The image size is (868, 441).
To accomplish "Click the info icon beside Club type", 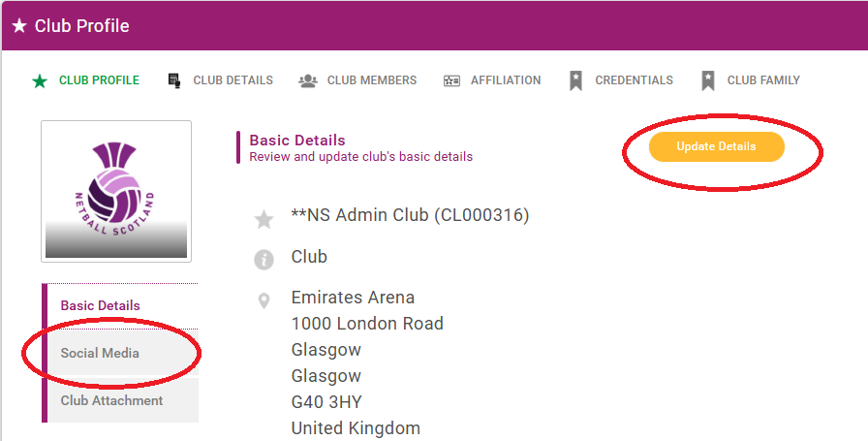I will [x=263, y=260].
